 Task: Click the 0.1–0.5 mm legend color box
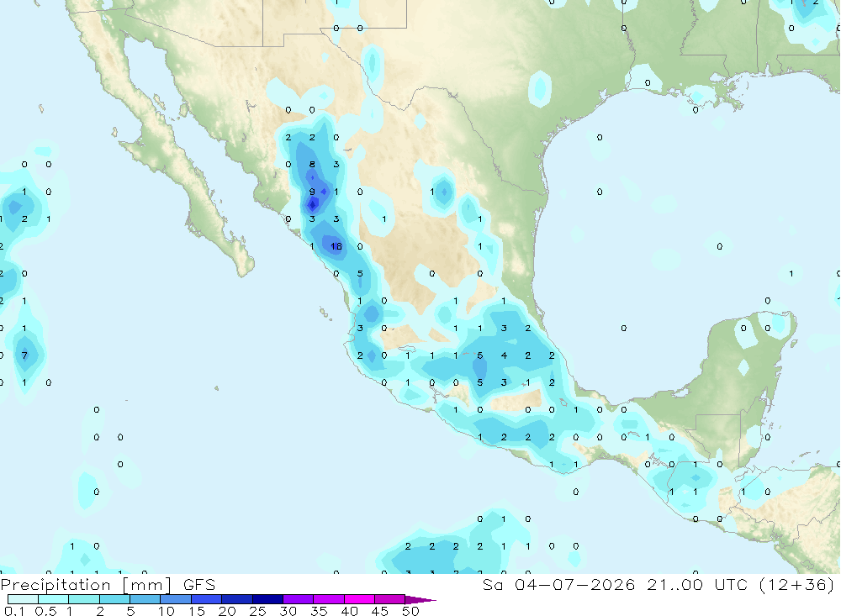click(x=23, y=599)
